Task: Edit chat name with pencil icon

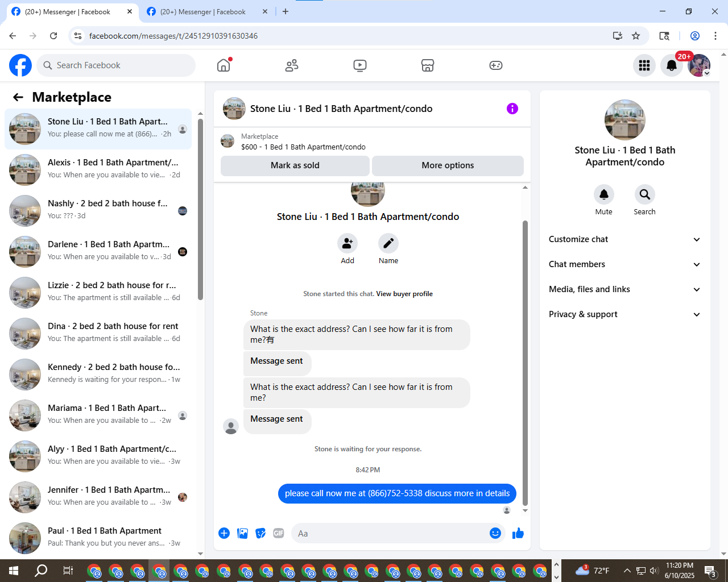Action: pos(388,243)
